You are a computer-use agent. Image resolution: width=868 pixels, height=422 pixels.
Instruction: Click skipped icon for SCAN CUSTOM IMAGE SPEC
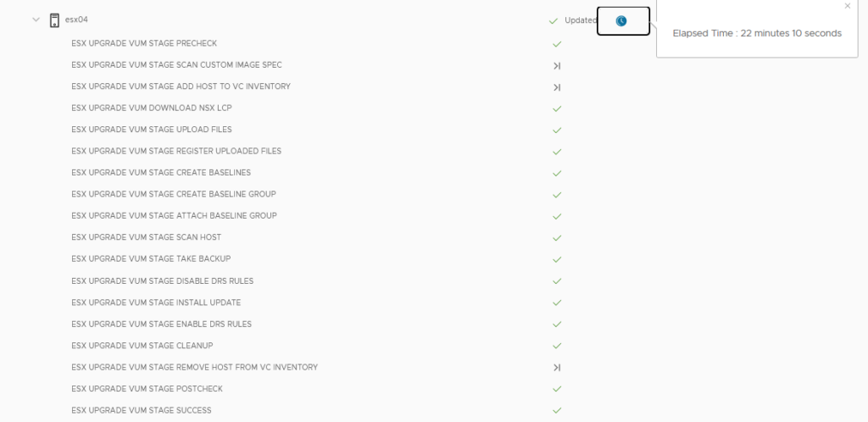point(557,65)
